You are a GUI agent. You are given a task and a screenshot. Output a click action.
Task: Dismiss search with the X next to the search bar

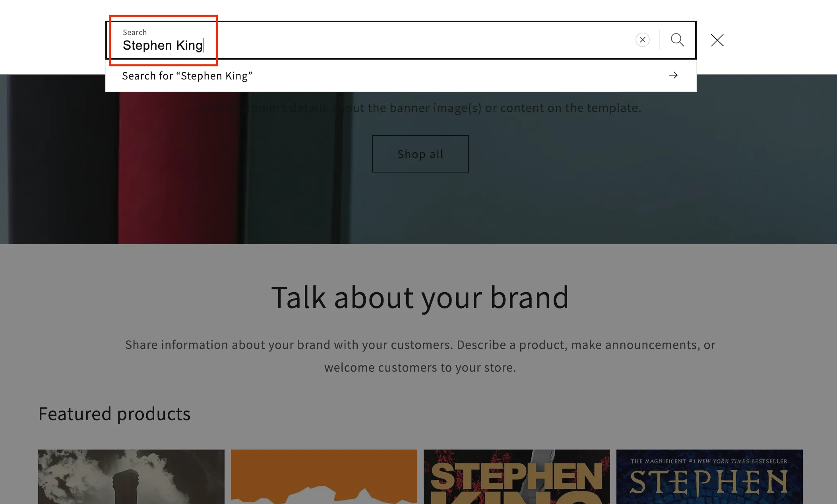pos(717,40)
